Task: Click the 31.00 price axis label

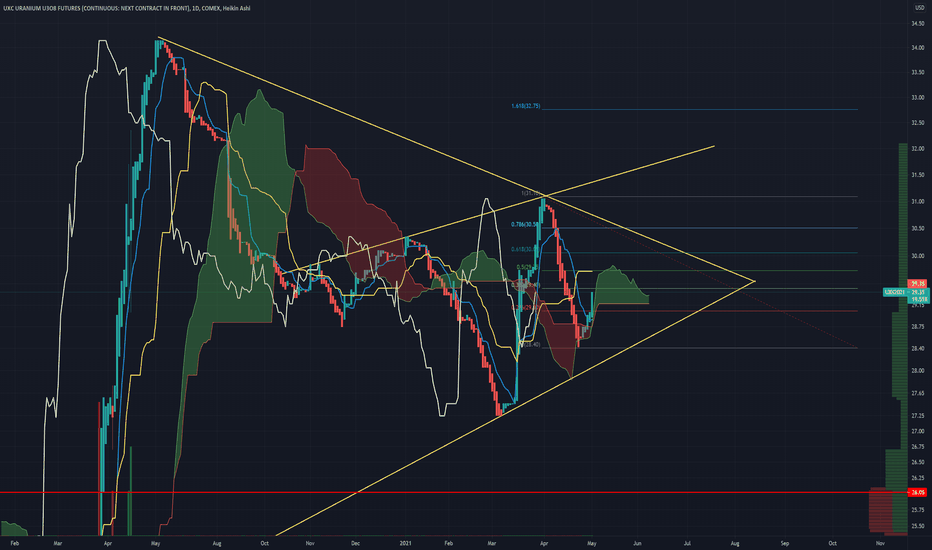Action: [x=918, y=201]
